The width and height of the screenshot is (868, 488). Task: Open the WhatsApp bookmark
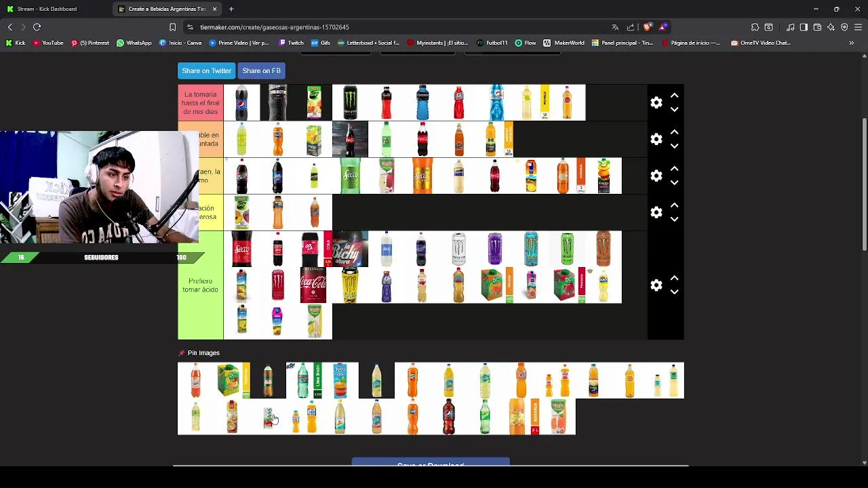(x=134, y=43)
